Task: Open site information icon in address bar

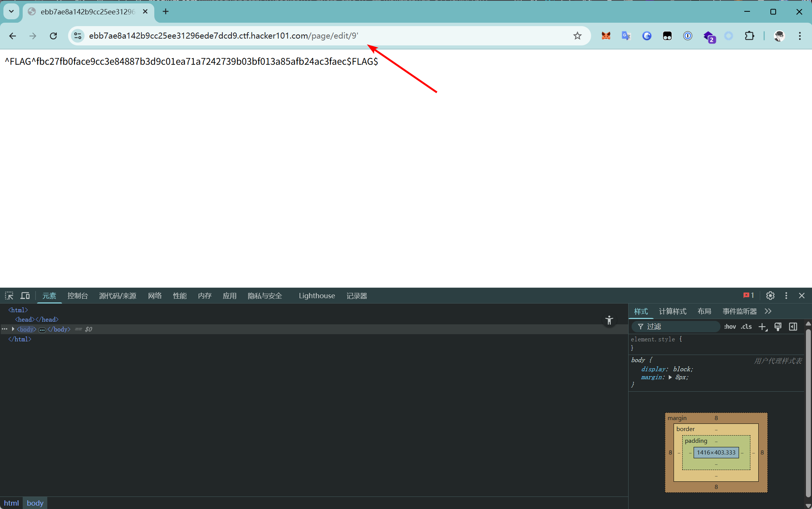Action: 78,36
